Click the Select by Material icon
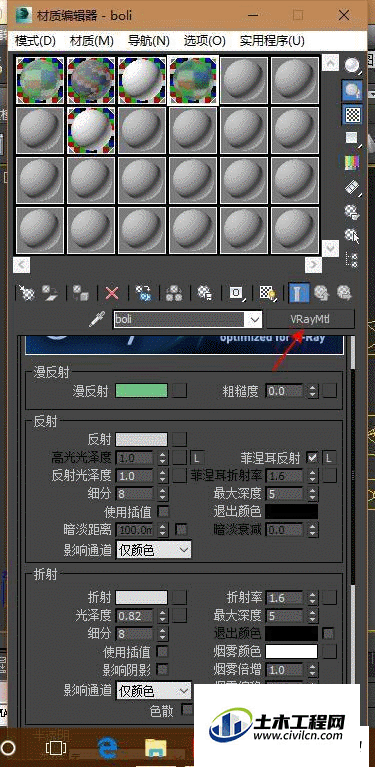 pyautogui.click(x=352, y=235)
